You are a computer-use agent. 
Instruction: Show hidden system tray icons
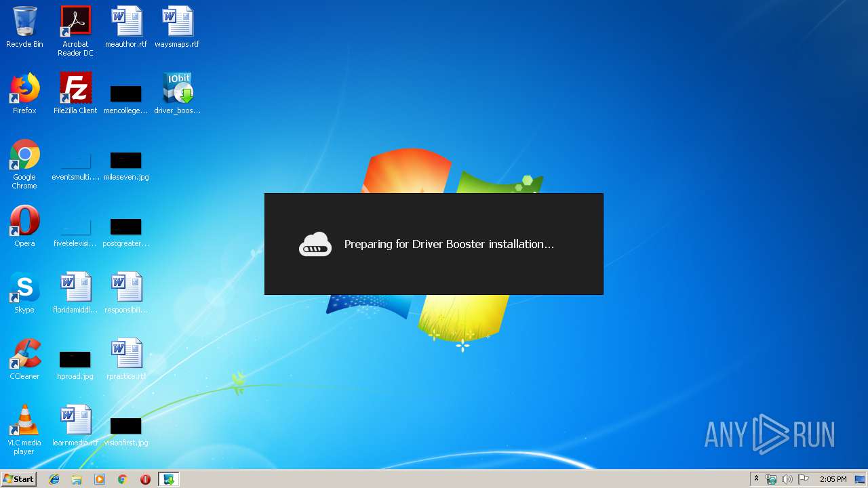pyautogui.click(x=756, y=479)
